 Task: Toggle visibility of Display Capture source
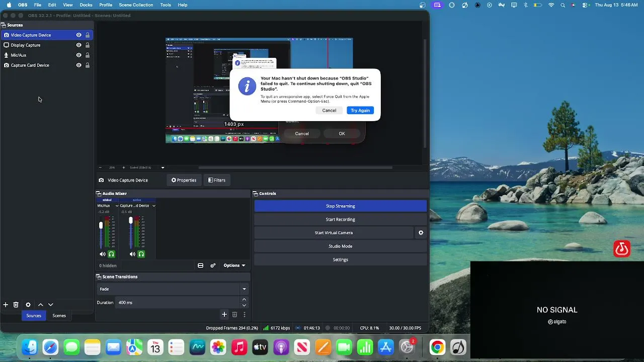pyautogui.click(x=78, y=45)
